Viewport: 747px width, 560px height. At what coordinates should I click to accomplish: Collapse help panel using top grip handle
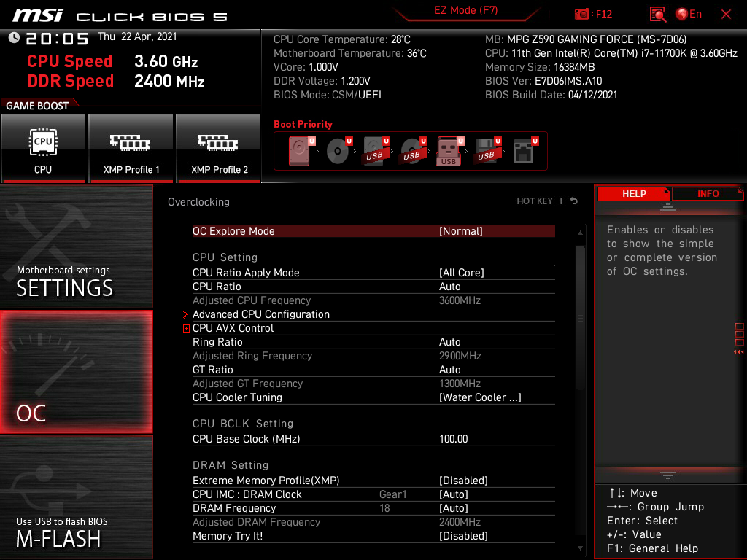[668, 206]
